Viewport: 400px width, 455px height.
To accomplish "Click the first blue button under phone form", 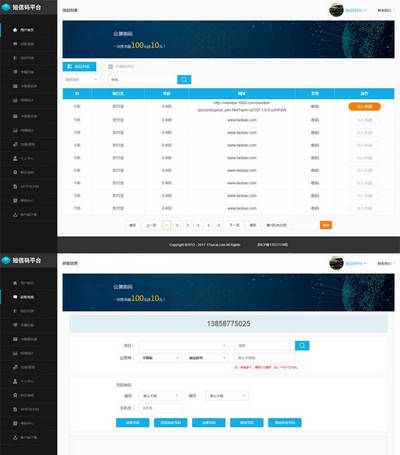I will click(x=133, y=423).
